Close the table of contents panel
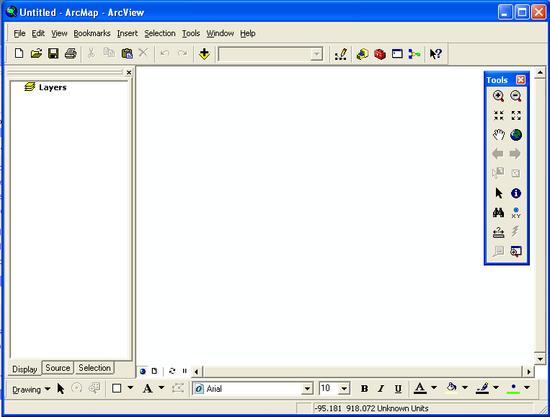 click(129, 72)
